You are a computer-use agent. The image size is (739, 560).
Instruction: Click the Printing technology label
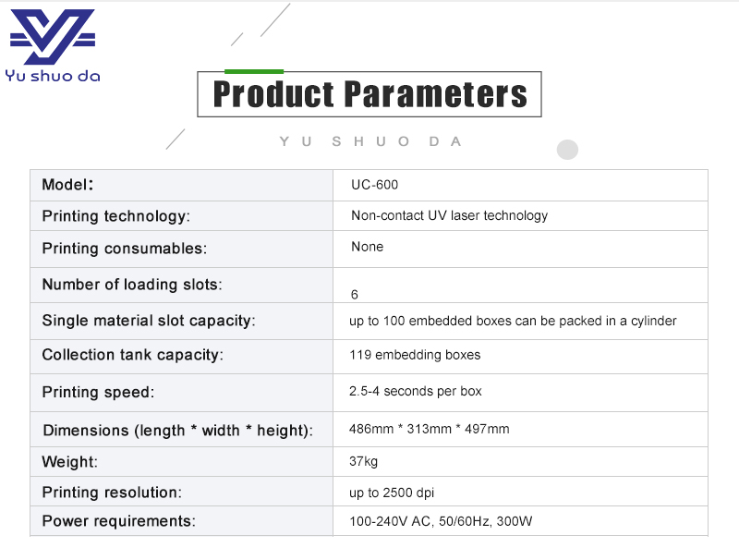pos(115,216)
